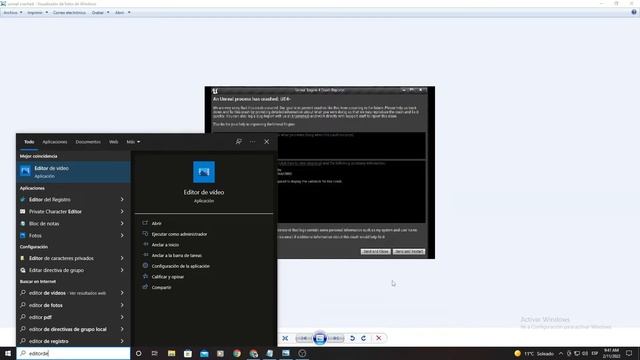The image size is (640, 360).
Task: Open the search panel options ellipsis
Action: click(x=253, y=142)
